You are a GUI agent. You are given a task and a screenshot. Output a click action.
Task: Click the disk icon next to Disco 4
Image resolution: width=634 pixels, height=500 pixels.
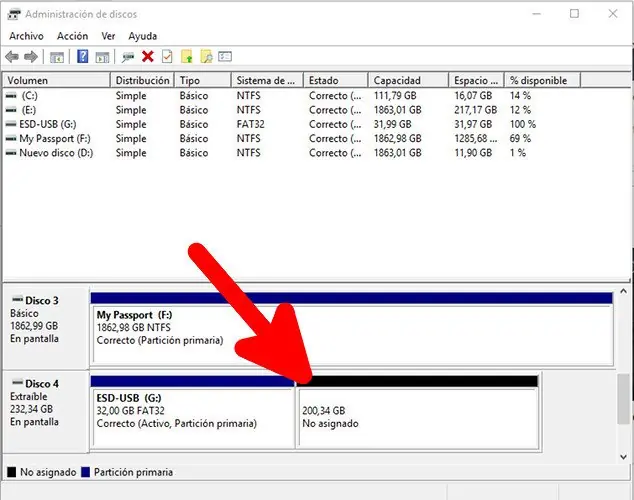click(17, 382)
